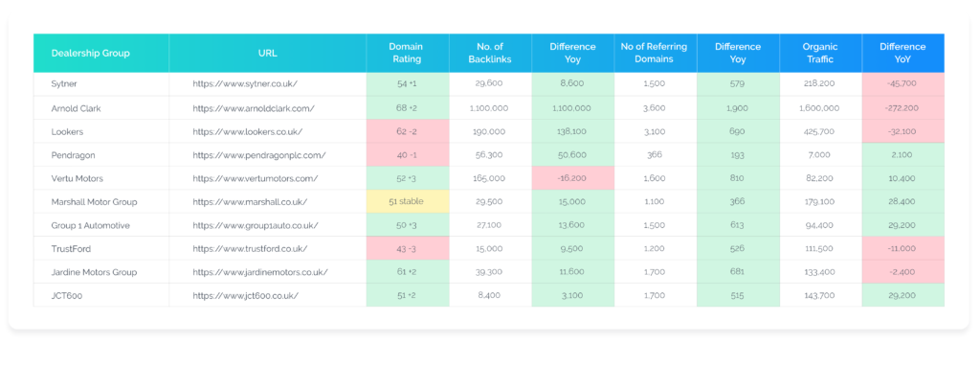Follow the pendragonplc.com link
The image size is (980, 366).
point(259,155)
